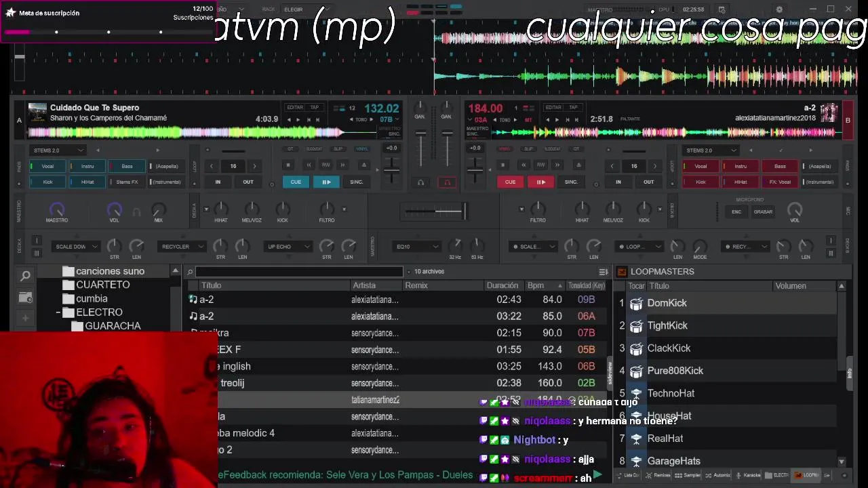Click the red headphone cue icon for deck B
The width and height of the screenshot is (868, 488).
coord(446,182)
